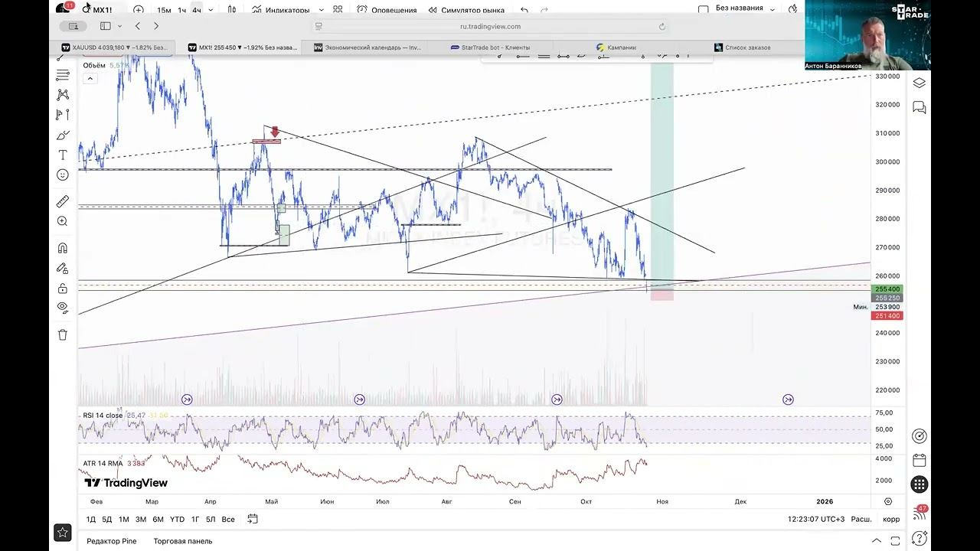The image size is (980, 551).
Task: Toggle stay in drawing mode
Action: coord(63,268)
